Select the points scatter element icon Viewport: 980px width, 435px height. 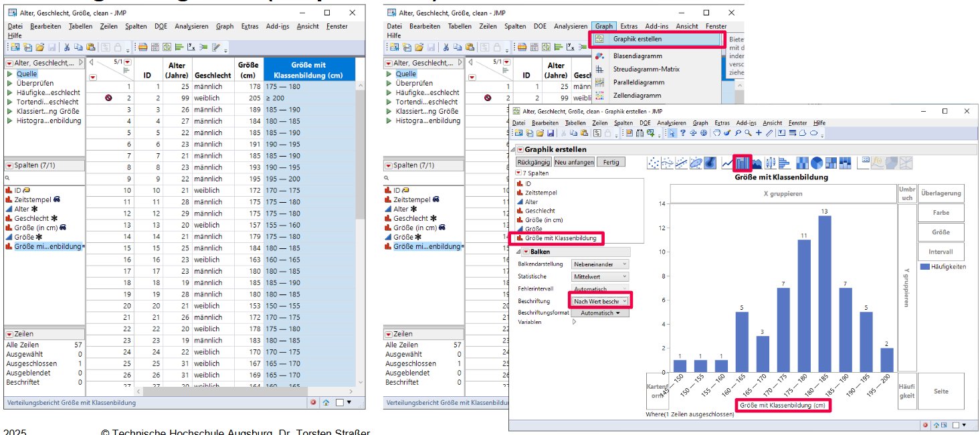[x=654, y=163]
